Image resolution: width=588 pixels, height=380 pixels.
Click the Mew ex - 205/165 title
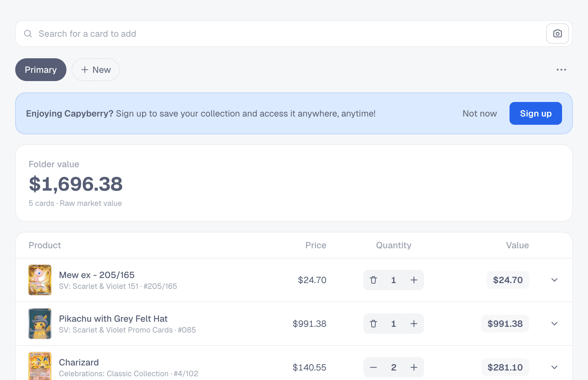(97, 275)
